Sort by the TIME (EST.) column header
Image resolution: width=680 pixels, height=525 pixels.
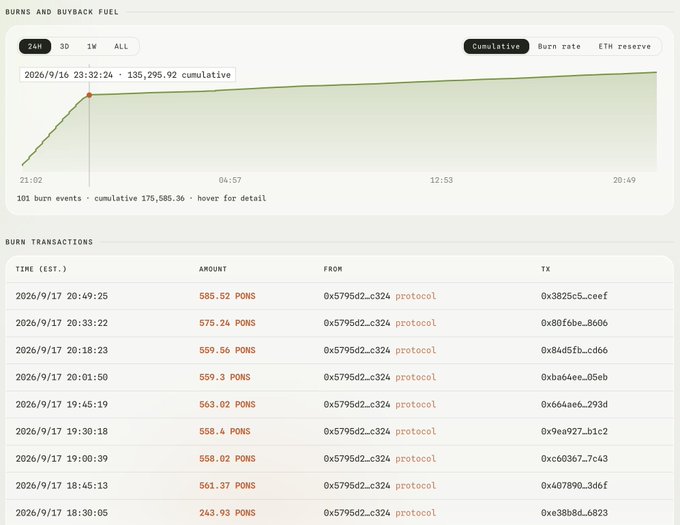pos(41,269)
